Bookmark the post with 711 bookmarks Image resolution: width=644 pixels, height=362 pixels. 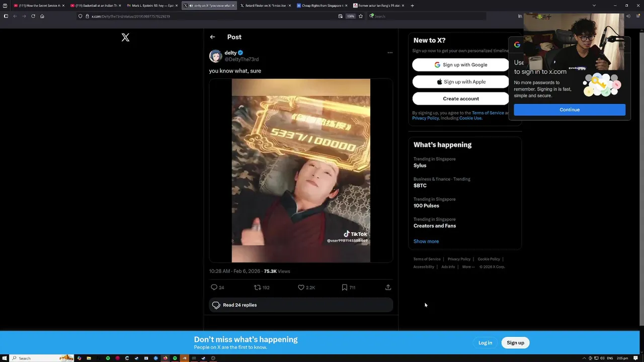pos(345,287)
